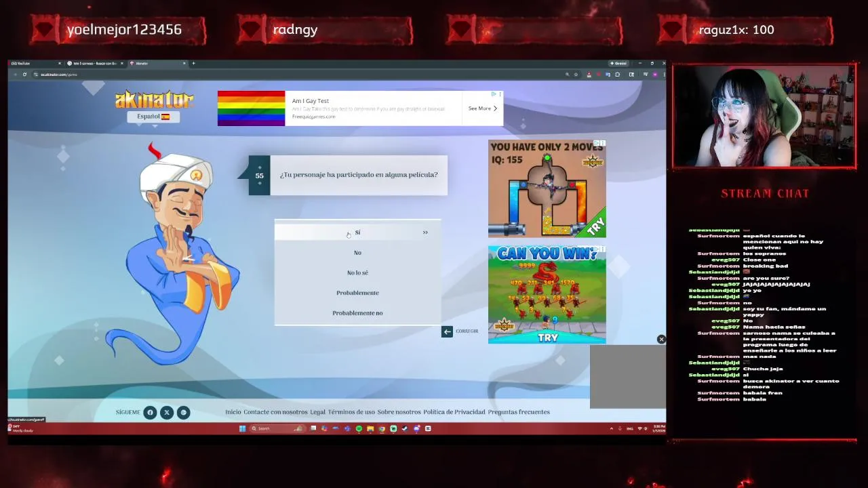Open the browser zoom magnifier icon
868x488 pixels.
568,75
